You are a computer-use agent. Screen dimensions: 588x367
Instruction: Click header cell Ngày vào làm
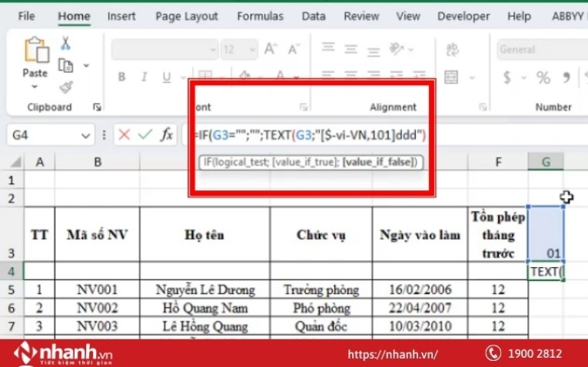point(420,235)
